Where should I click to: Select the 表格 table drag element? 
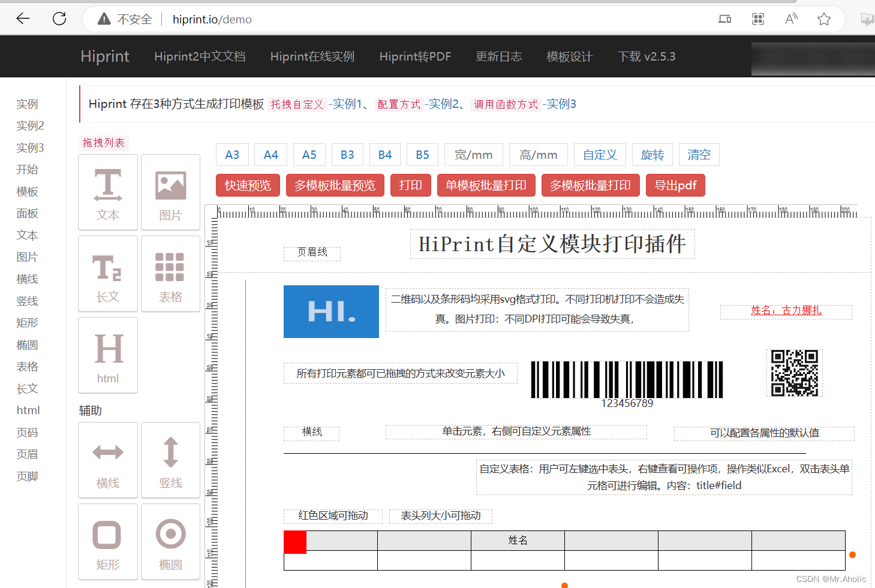(170, 274)
